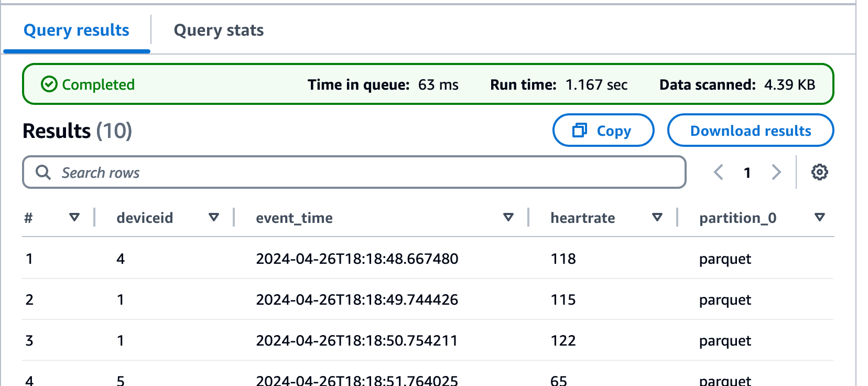This screenshot has height=386, width=868.
Task: Click the search magnifier icon
Action: (43, 172)
